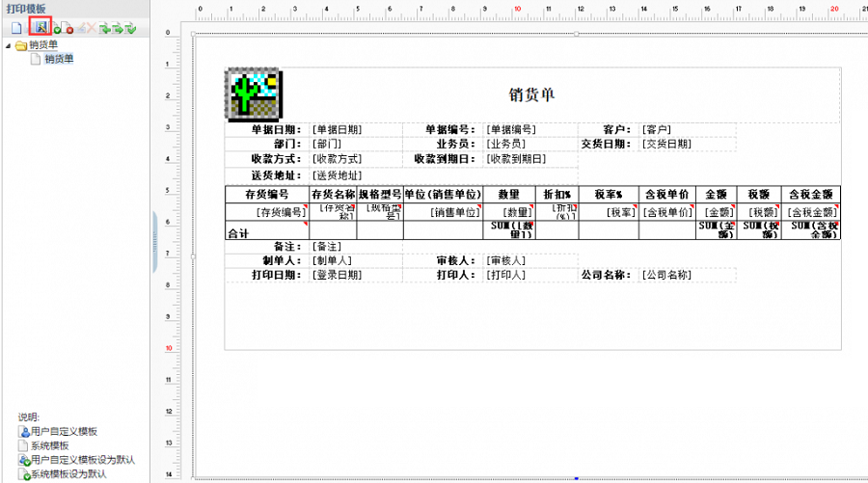Click the faded pencil rename icon
Viewport: 868px width, 483px height.
(x=81, y=28)
